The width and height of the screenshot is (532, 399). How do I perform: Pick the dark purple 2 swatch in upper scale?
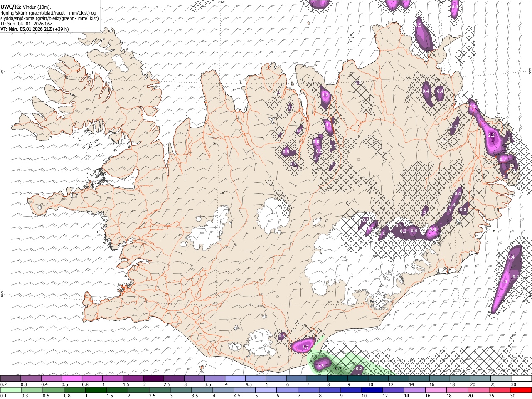(153, 379)
